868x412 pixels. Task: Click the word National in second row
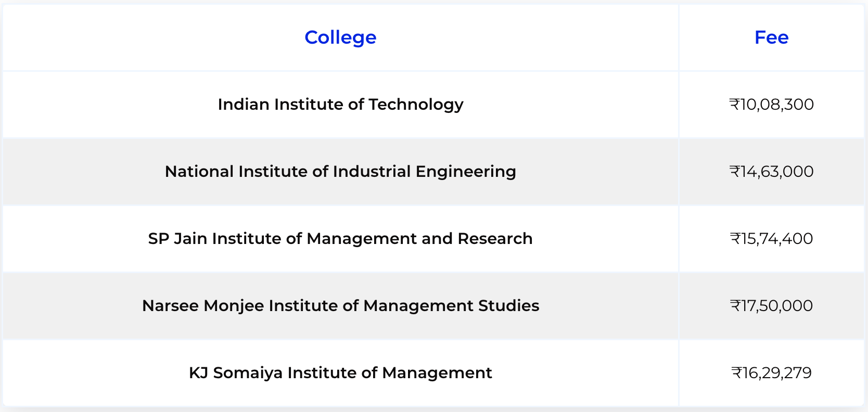[x=199, y=172]
